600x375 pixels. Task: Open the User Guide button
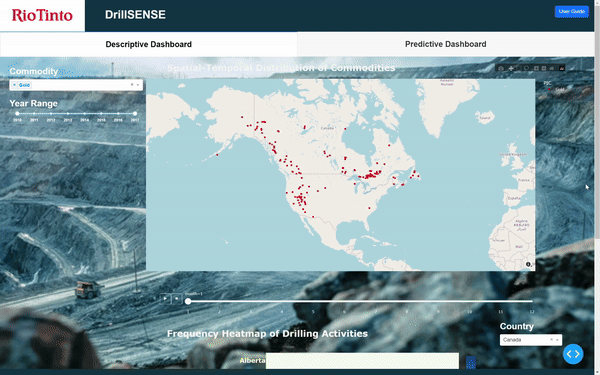click(x=572, y=11)
